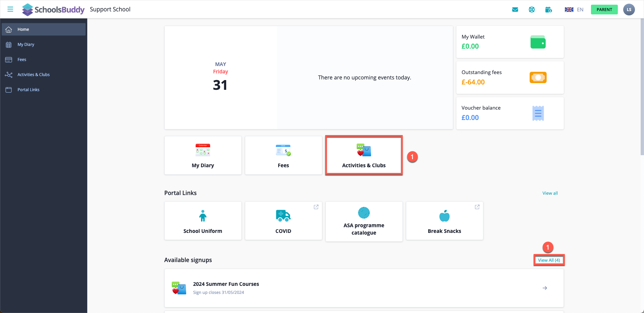Click ASA programme catalogue label

[364, 229]
